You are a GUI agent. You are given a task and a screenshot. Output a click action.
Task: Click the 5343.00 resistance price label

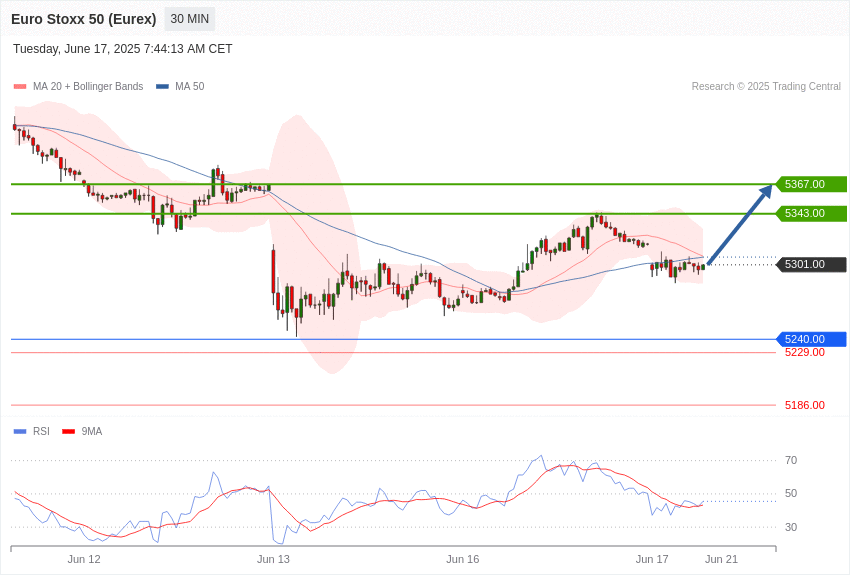[812, 213]
